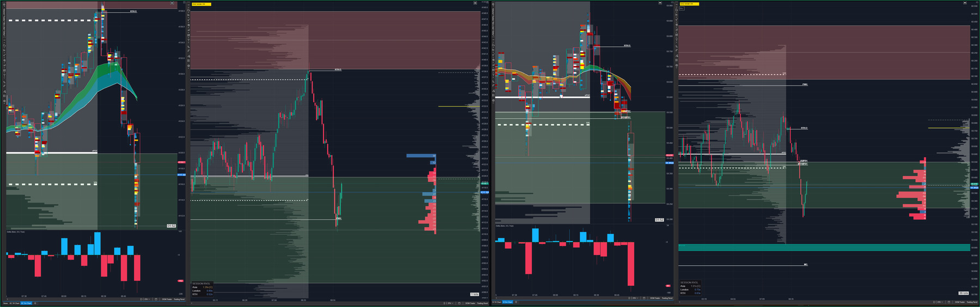Click the 'London' row in second pane's RVOL box
Viewport: 980px width, 307px height.
point(202,291)
